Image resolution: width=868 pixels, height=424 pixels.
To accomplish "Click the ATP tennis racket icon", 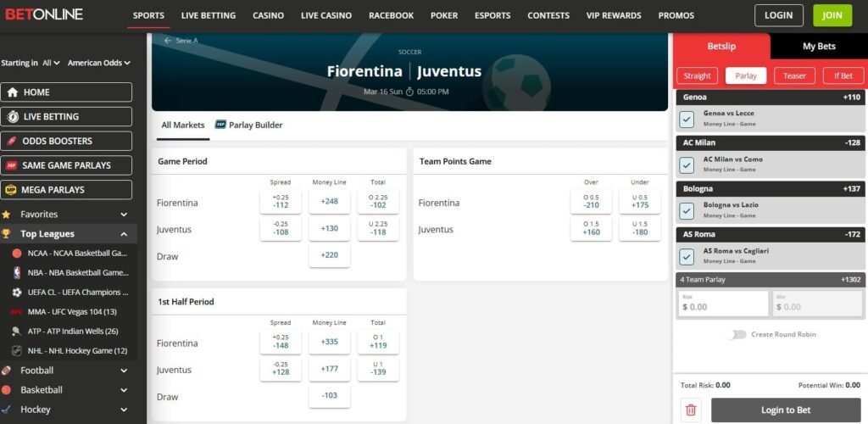I will tap(17, 332).
